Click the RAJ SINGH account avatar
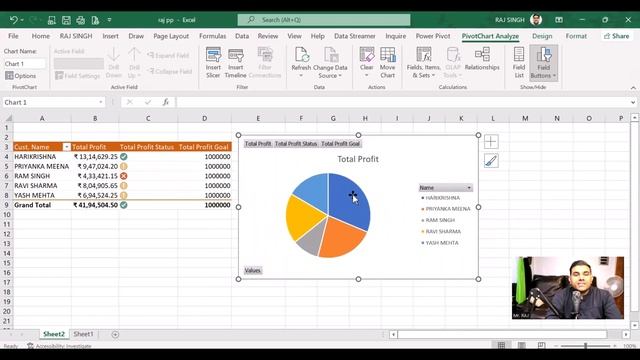The height and width of the screenshot is (360, 640). tap(536, 20)
